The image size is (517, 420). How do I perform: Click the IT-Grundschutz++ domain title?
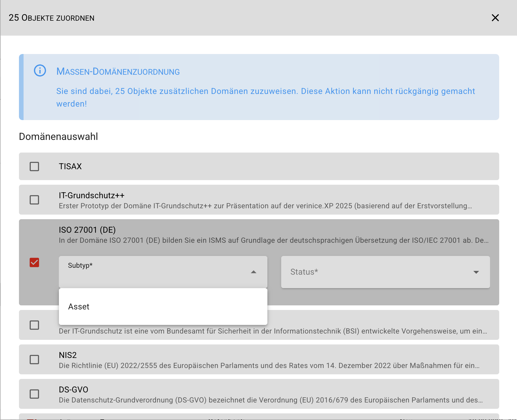(92, 195)
